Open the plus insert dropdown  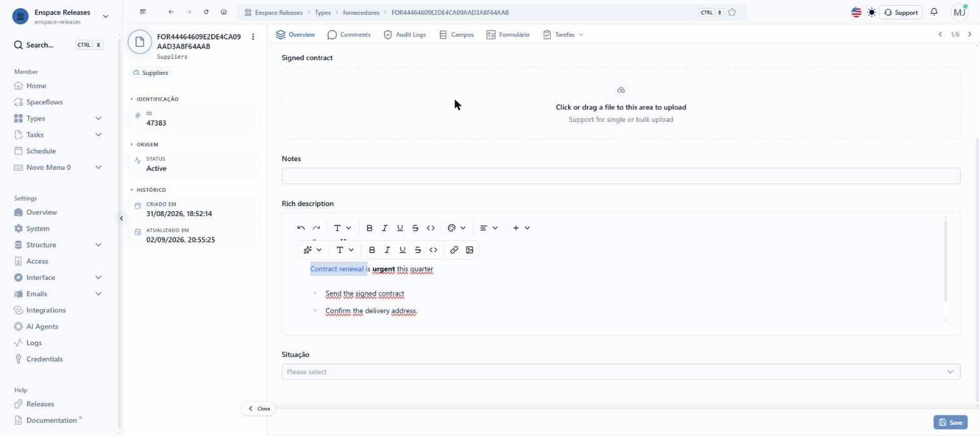click(521, 228)
